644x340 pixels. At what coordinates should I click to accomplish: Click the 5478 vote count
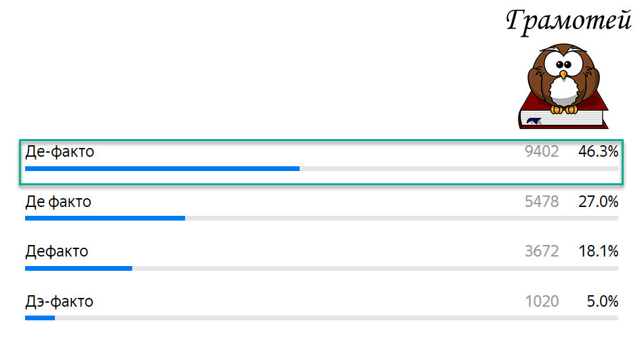click(542, 202)
